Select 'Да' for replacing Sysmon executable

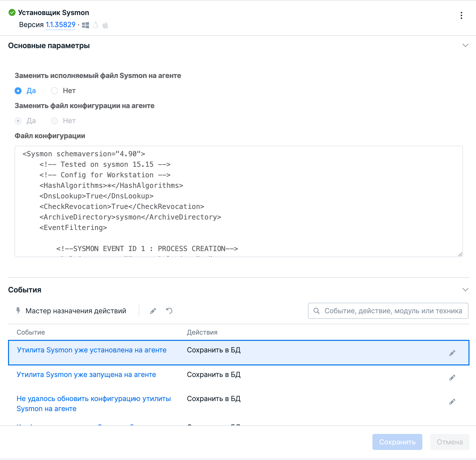point(18,91)
